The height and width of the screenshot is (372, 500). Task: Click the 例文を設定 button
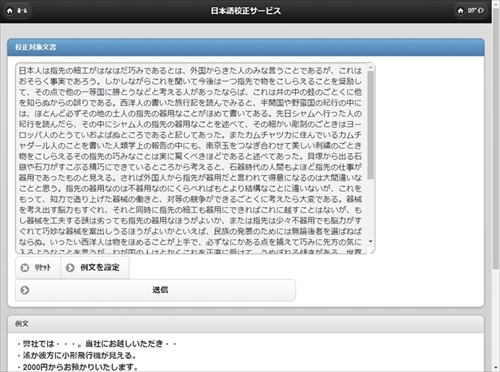tap(95, 267)
